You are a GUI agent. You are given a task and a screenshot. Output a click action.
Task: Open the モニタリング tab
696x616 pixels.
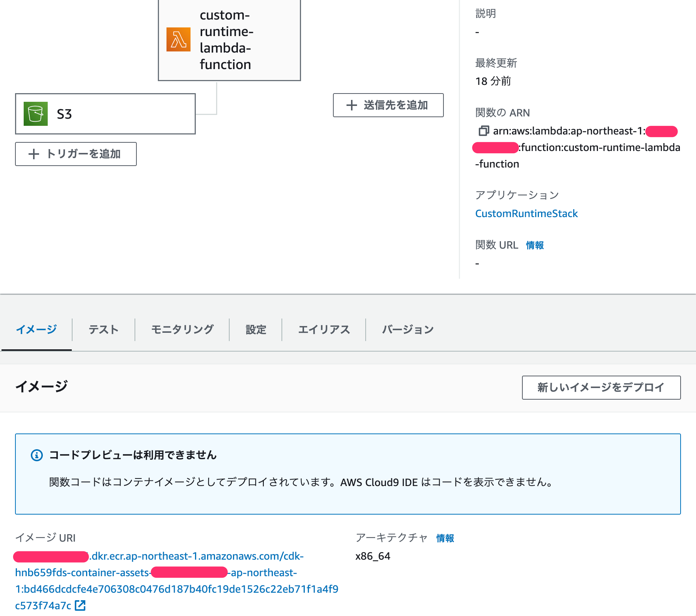[182, 329]
